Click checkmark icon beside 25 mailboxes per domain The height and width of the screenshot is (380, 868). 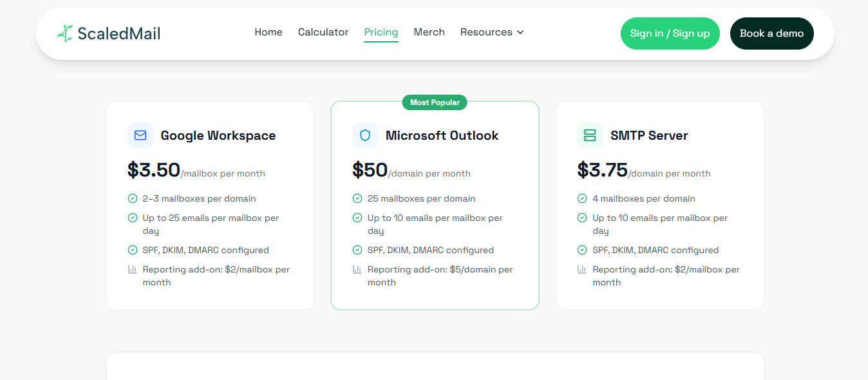coord(357,198)
